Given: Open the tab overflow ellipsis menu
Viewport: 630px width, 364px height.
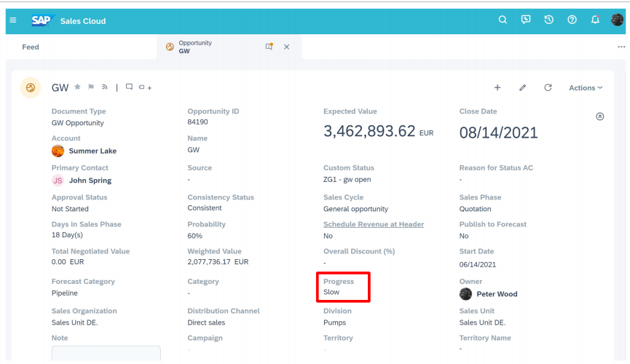Looking at the screenshot, I should point(621,47).
